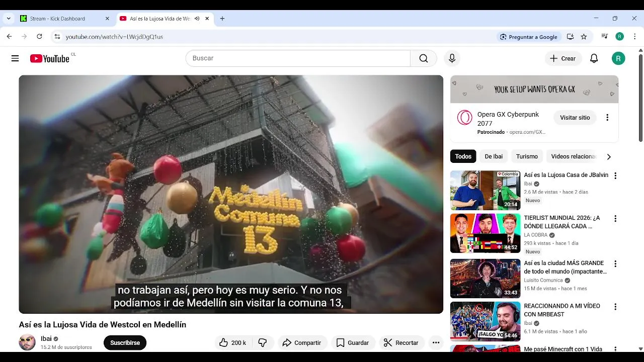Open the notifications bell
The width and height of the screenshot is (644, 362).
click(x=594, y=58)
